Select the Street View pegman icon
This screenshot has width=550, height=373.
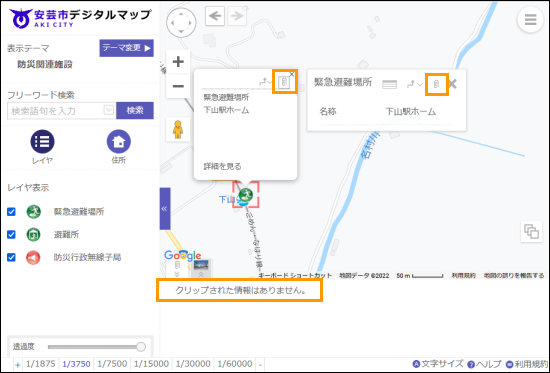point(178,129)
